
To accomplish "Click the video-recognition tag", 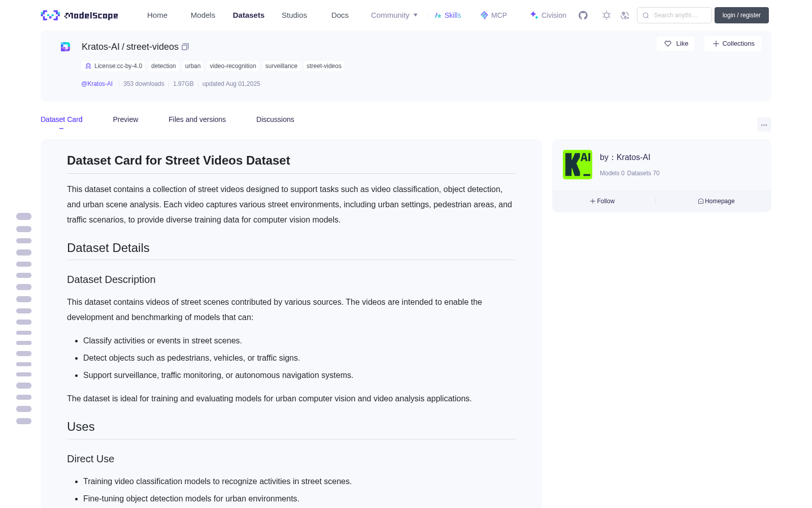I will (x=233, y=66).
